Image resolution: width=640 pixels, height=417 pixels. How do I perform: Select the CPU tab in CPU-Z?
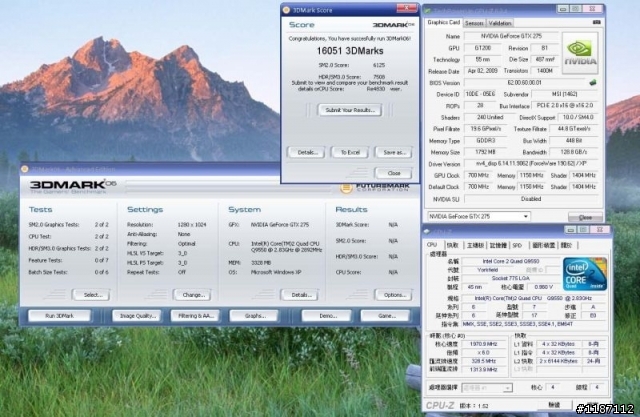[431, 245]
